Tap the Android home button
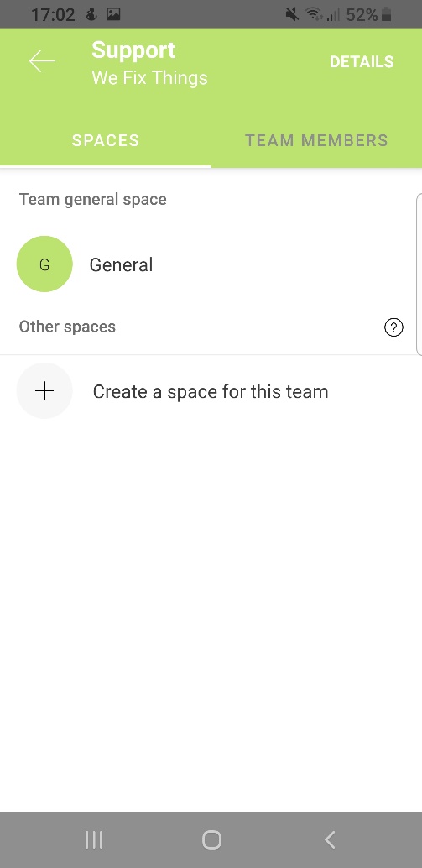 pos(211,840)
